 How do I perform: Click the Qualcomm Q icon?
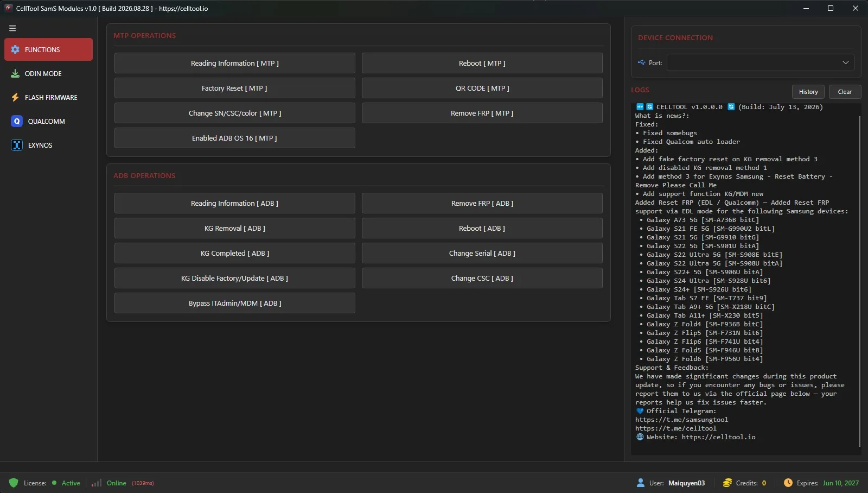(x=17, y=121)
